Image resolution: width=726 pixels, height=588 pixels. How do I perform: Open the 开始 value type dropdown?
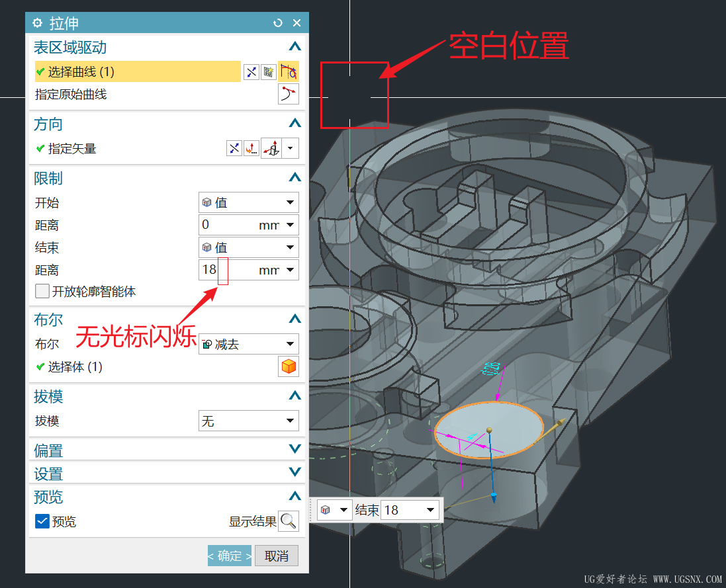click(249, 202)
